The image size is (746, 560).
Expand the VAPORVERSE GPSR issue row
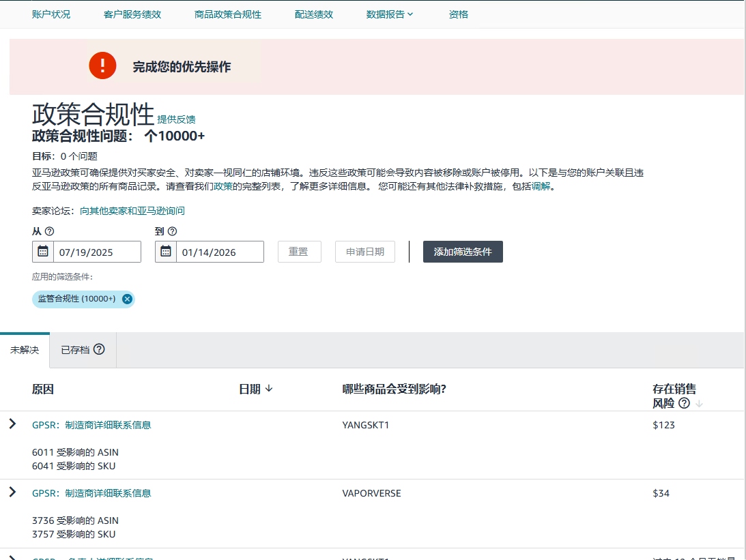click(12, 492)
